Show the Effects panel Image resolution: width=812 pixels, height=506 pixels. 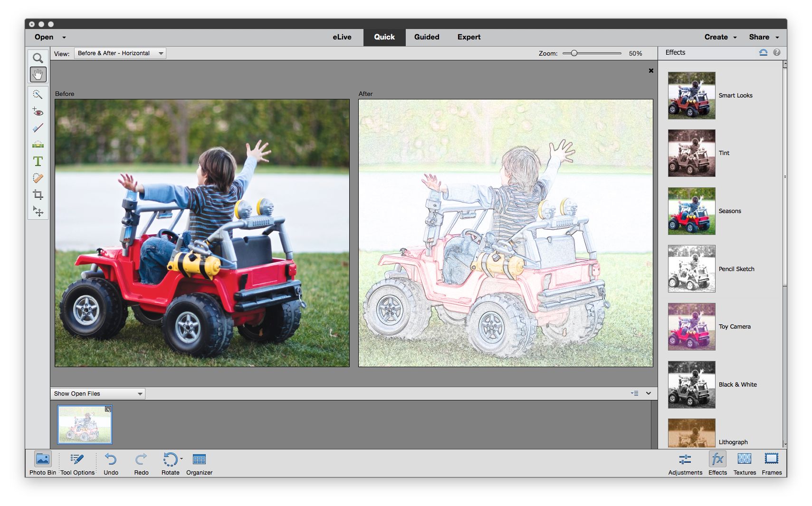click(717, 463)
